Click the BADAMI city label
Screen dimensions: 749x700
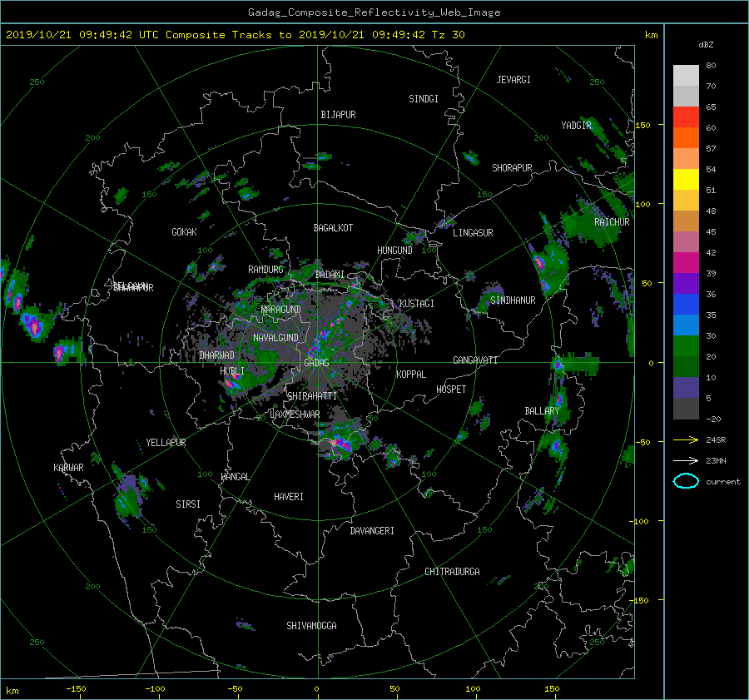pos(330,275)
